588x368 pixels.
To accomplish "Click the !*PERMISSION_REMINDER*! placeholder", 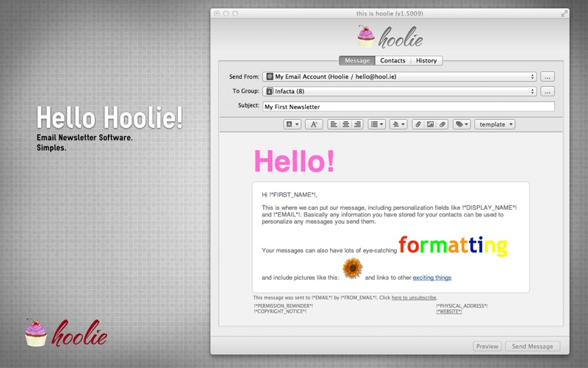I will click(283, 305).
